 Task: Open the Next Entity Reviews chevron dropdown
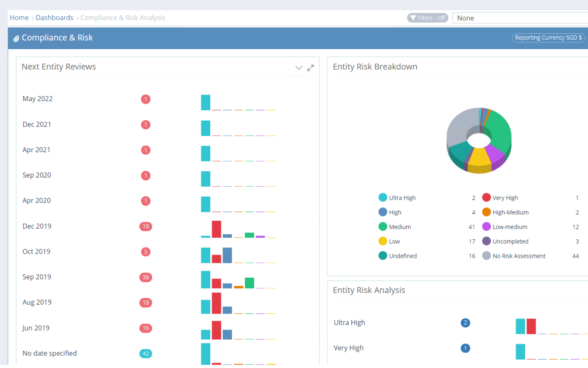tap(299, 68)
